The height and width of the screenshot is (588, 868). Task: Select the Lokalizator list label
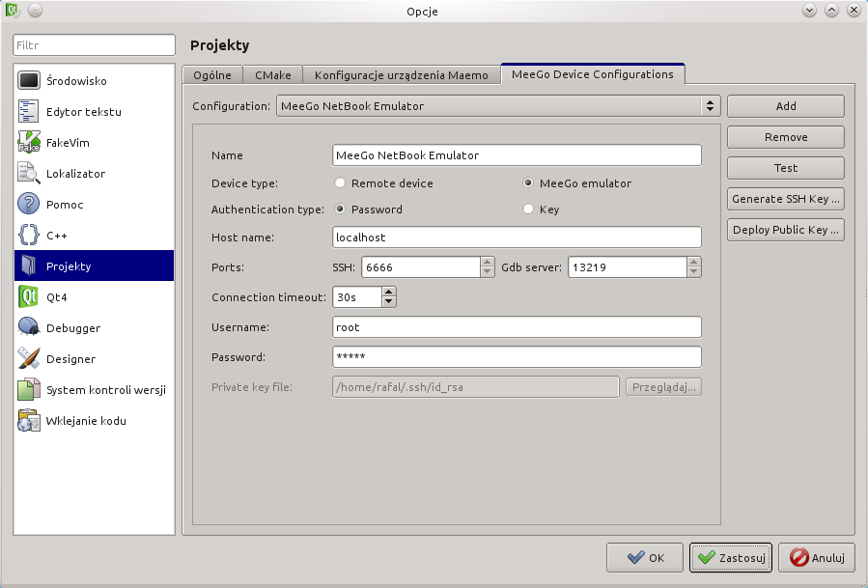pyautogui.click(x=76, y=174)
